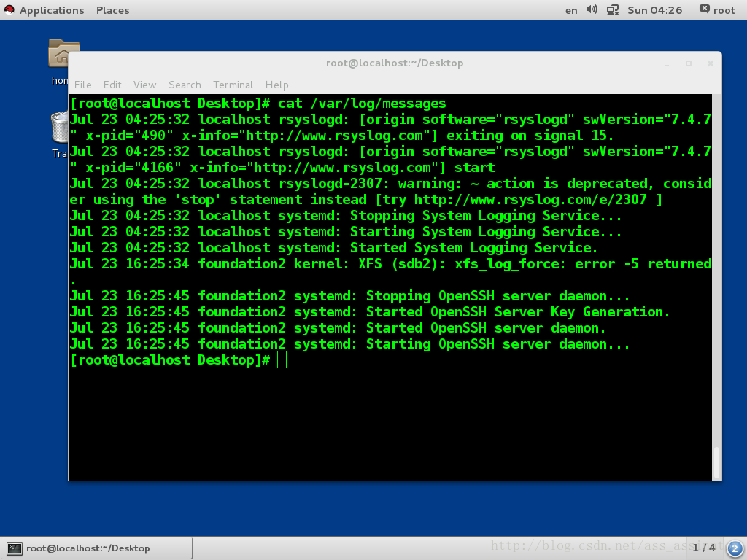This screenshot has width=747, height=560.
Task: Open the terminal File menu
Action: 83,85
